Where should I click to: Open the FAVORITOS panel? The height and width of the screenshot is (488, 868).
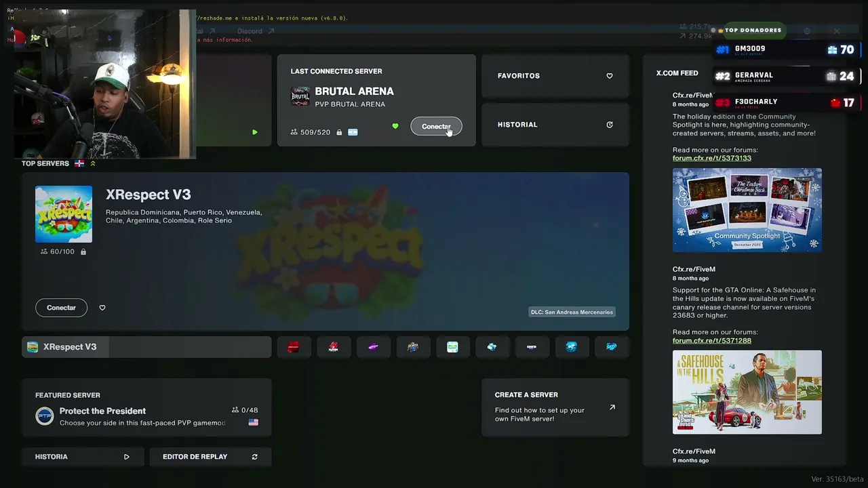point(555,76)
